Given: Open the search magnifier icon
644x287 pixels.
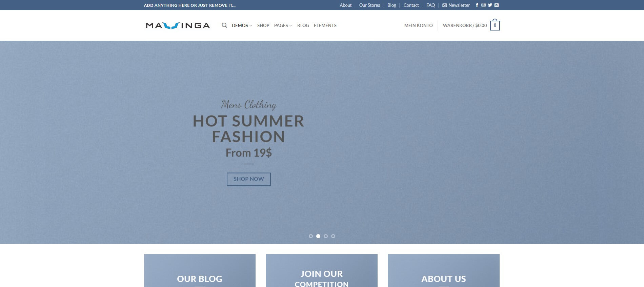Looking at the screenshot, I should [224, 25].
